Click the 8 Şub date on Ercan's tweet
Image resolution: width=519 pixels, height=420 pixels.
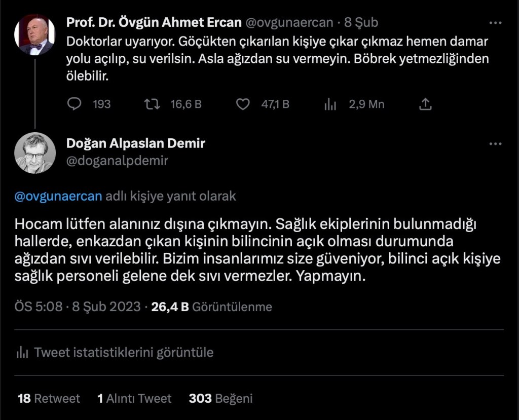[361, 23]
